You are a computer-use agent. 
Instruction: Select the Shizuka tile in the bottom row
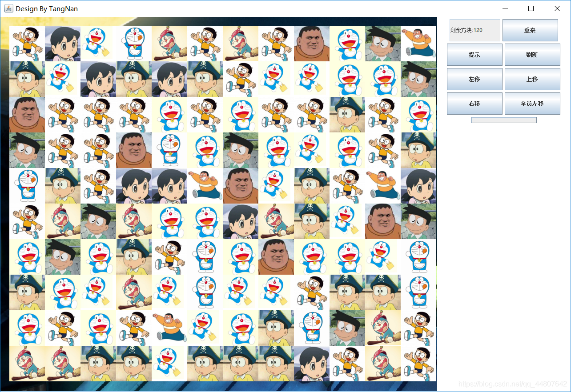(312, 364)
